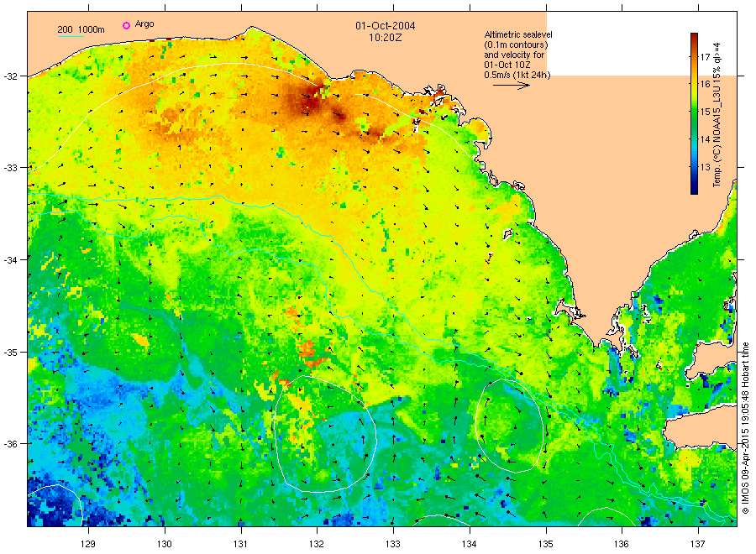Click the '200 1000m' depth contour legend
This screenshot has height=554, width=756.
pos(81,30)
